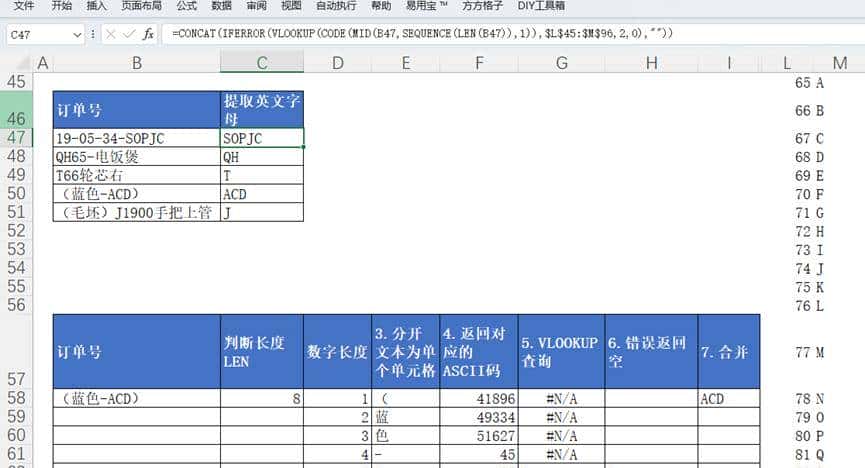Viewport: 865px width, 468px height.
Task: Open the DIY工具箱 tab
Action: click(x=541, y=6)
